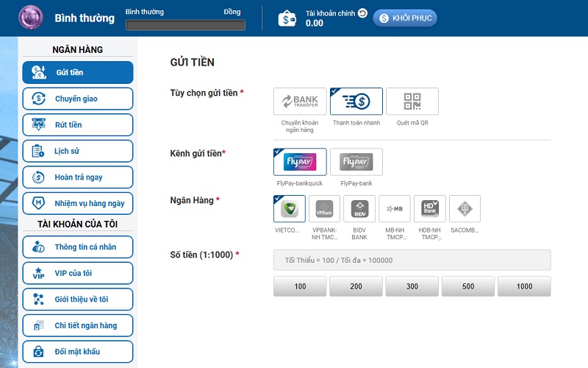Image resolution: width=588 pixels, height=368 pixels.
Task: Select HD Bank logo
Action: tap(430, 209)
